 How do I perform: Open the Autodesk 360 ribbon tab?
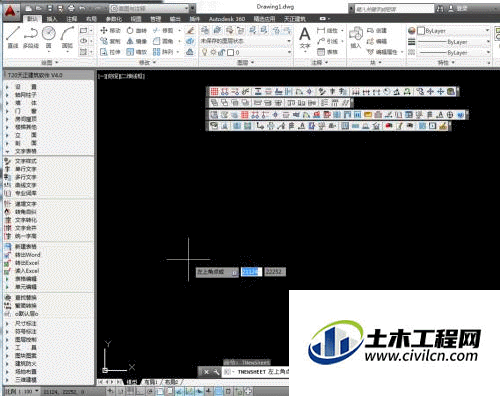(x=227, y=19)
